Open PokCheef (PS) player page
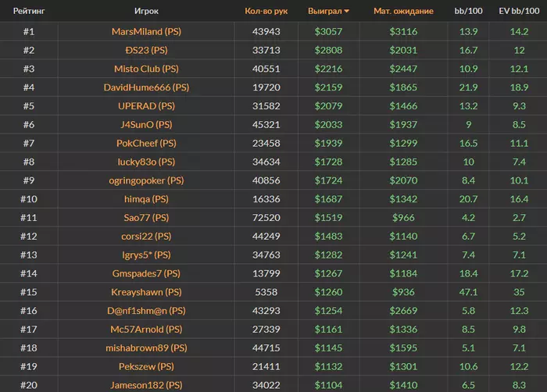The width and height of the screenshot is (547, 392). (x=146, y=143)
